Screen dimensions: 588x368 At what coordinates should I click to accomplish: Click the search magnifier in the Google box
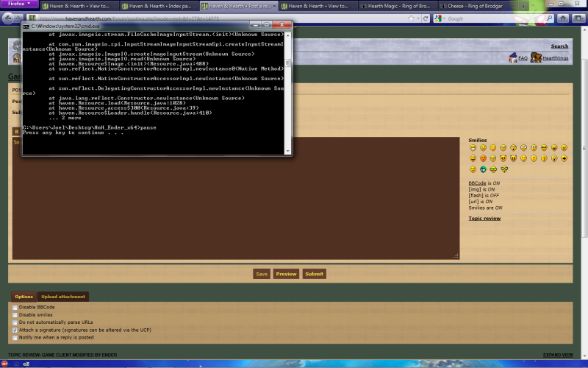[549, 18]
